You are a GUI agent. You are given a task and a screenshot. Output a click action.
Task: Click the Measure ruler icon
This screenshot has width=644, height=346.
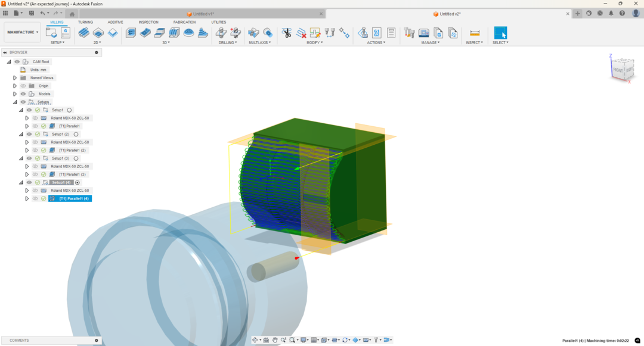[475, 33]
